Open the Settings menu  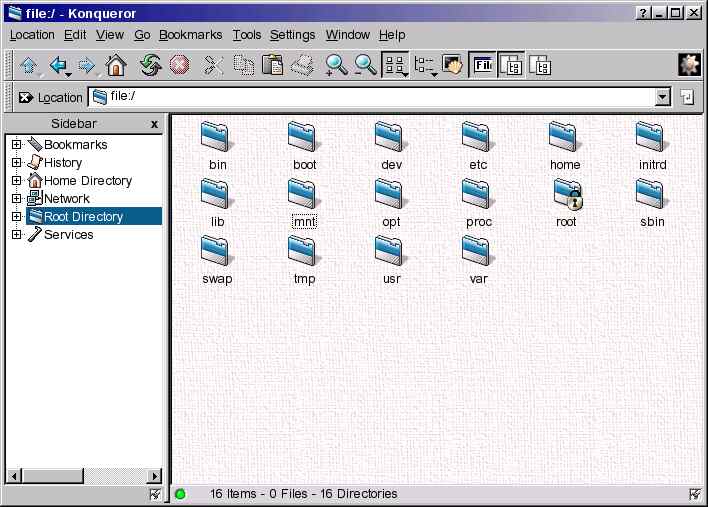coord(293,35)
